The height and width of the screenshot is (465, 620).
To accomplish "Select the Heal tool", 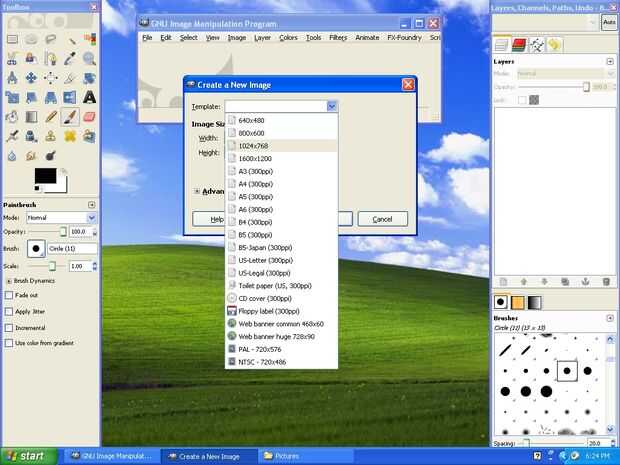I will tap(70, 136).
